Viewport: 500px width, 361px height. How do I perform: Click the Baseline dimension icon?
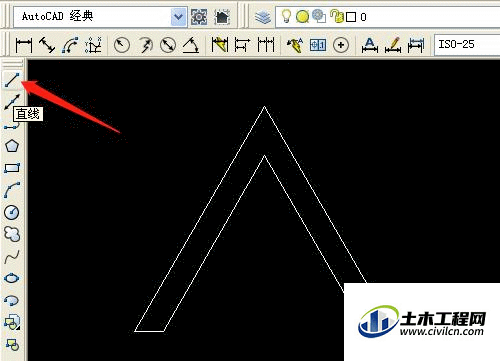point(242,45)
